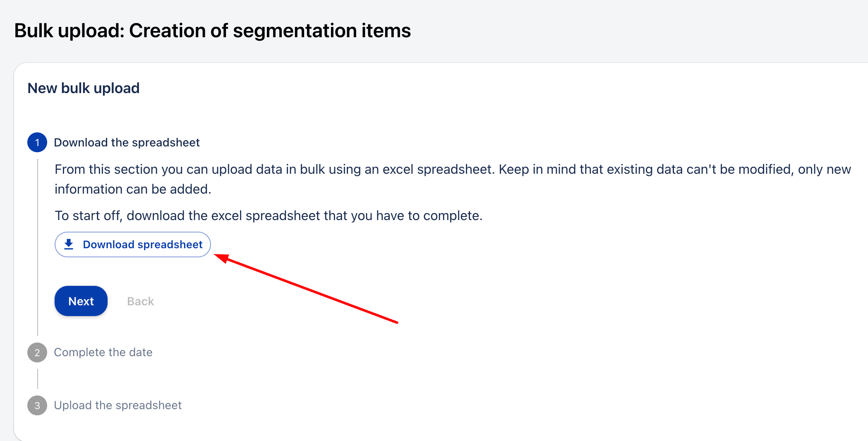Select the step 2 circle badge

click(37, 352)
